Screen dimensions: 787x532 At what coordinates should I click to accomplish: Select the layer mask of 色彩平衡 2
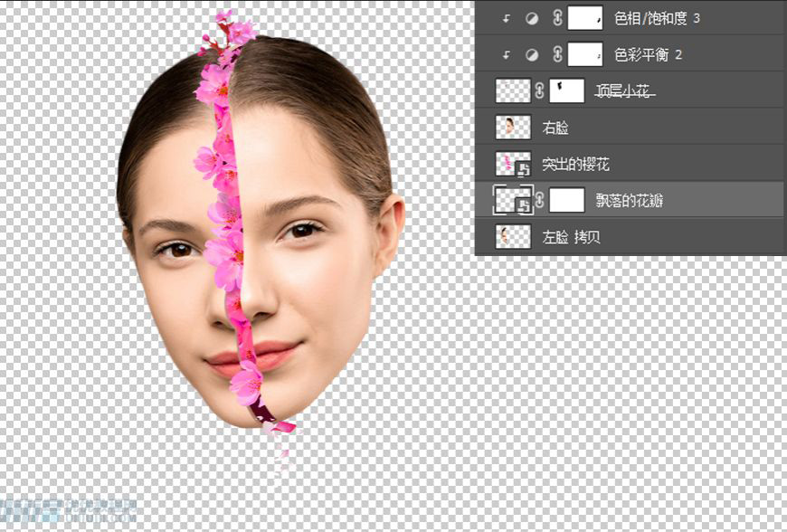pos(584,54)
